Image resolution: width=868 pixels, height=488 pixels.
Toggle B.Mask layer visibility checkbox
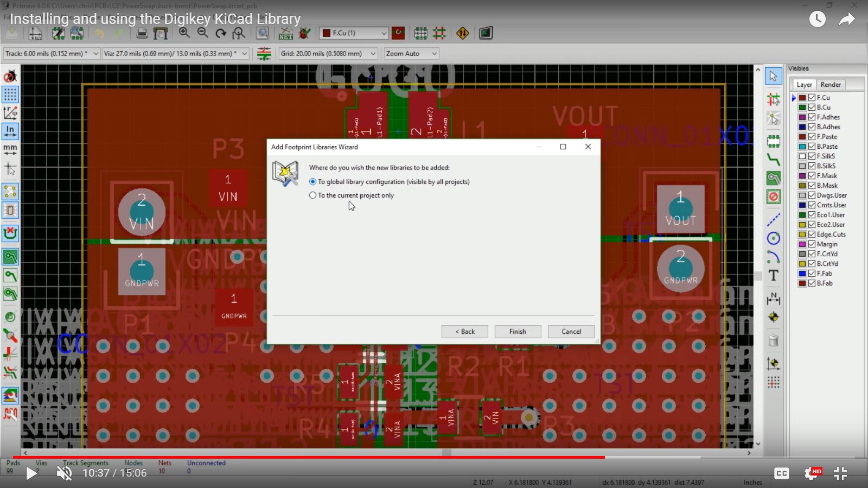[812, 186]
